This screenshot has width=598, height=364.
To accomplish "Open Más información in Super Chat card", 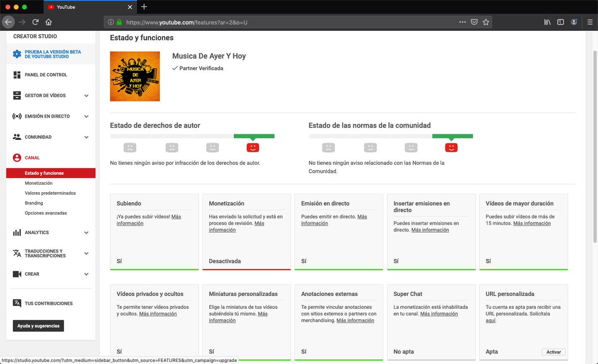I will tap(439, 314).
